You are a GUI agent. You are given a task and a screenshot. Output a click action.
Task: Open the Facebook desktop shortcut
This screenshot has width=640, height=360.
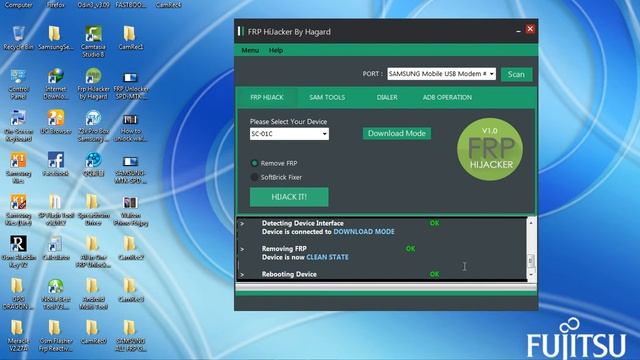pyautogui.click(x=56, y=164)
